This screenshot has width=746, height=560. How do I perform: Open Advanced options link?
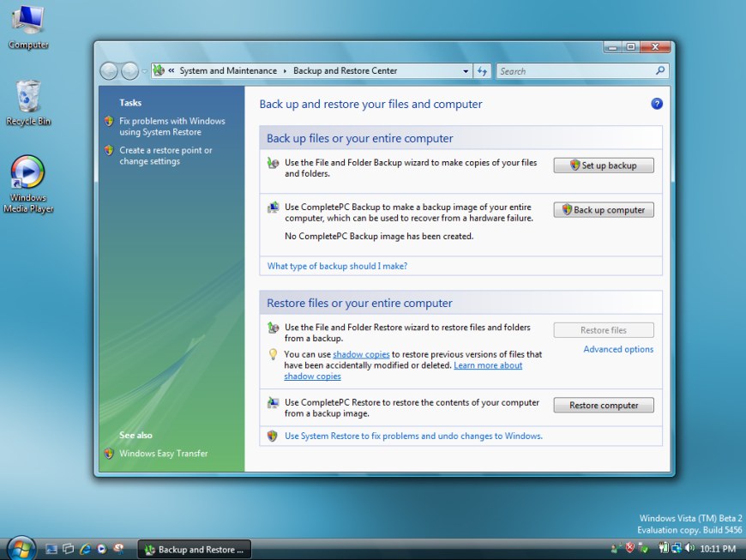click(x=618, y=349)
